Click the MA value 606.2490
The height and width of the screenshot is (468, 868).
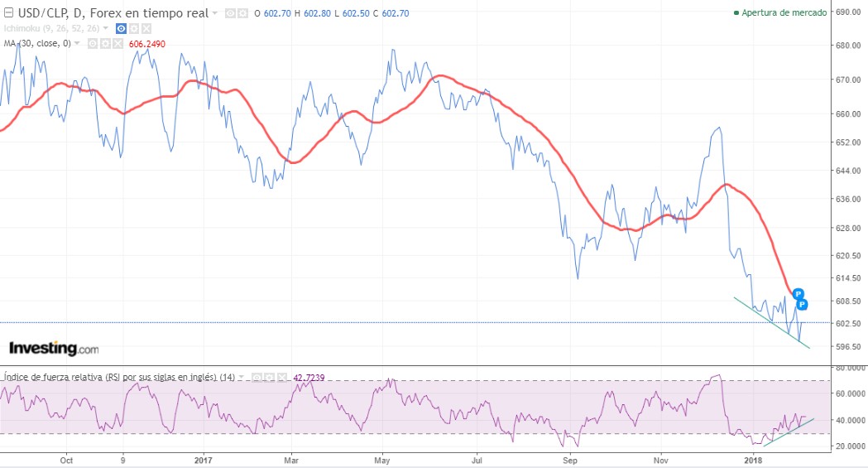tap(146, 44)
